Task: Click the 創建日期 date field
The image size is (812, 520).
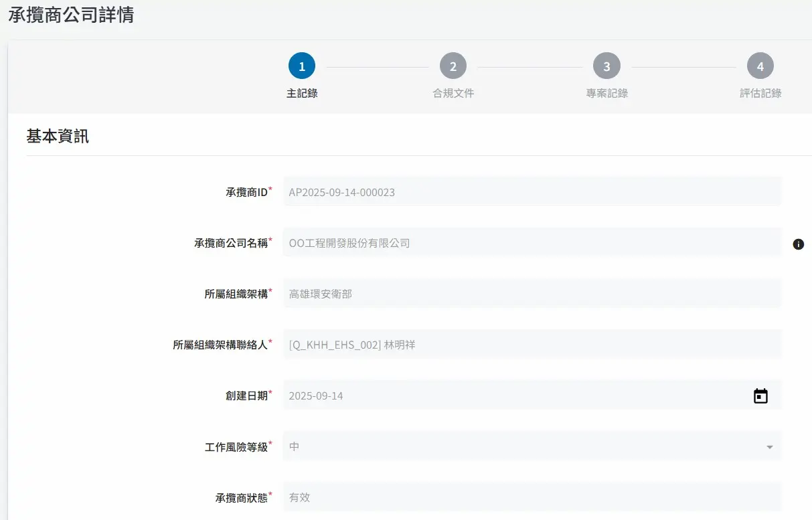Action: [515, 396]
